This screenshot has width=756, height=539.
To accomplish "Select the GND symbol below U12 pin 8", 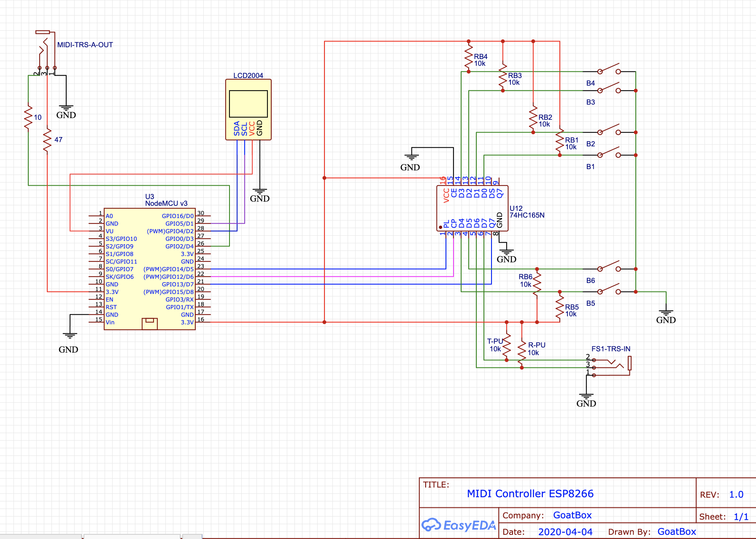I will click(x=506, y=256).
